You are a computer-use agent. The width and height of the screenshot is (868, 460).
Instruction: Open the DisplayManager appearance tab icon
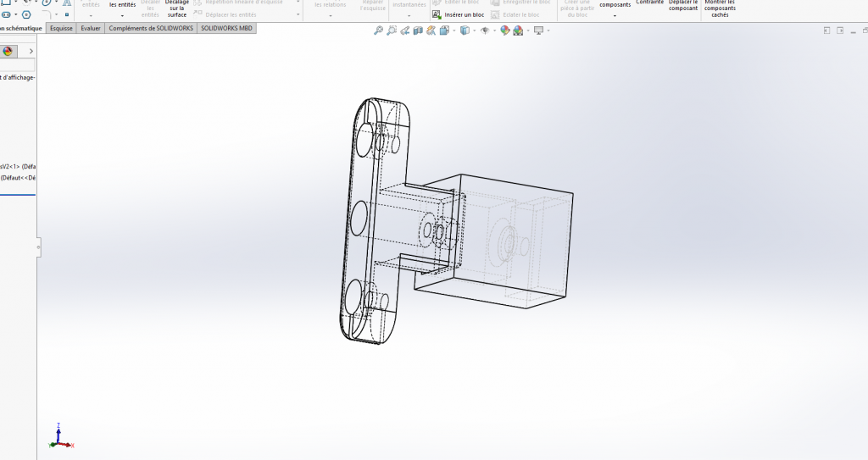(x=8, y=51)
